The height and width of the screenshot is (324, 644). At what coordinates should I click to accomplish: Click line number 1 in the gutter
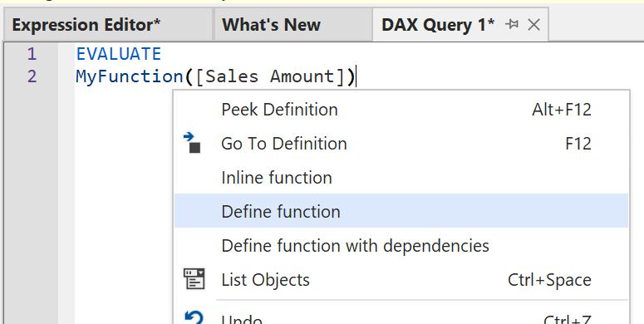[32, 54]
